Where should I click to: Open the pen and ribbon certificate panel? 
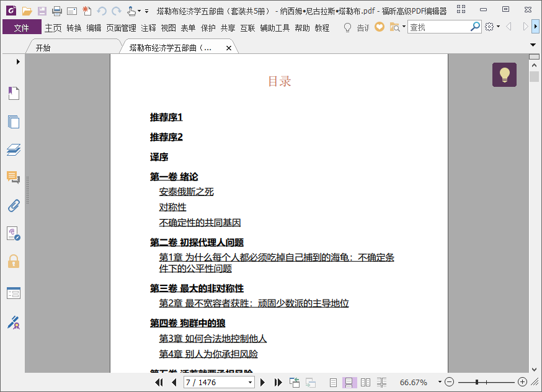point(14,322)
